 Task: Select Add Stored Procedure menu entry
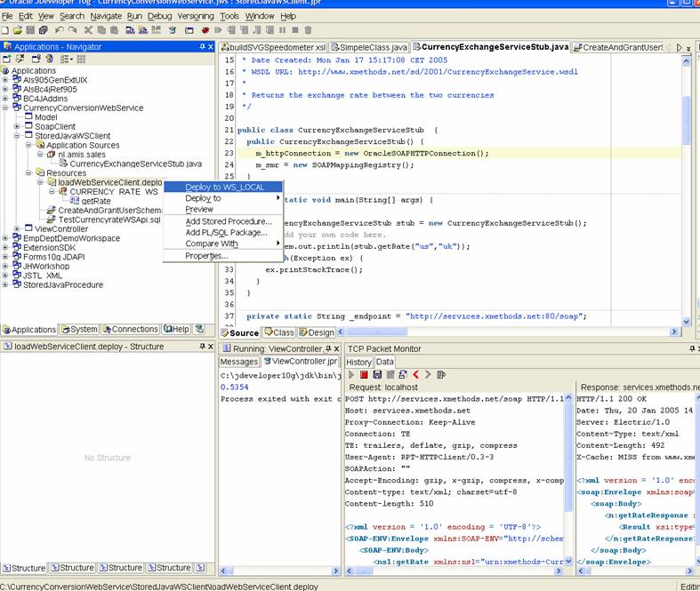tap(228, 221)
